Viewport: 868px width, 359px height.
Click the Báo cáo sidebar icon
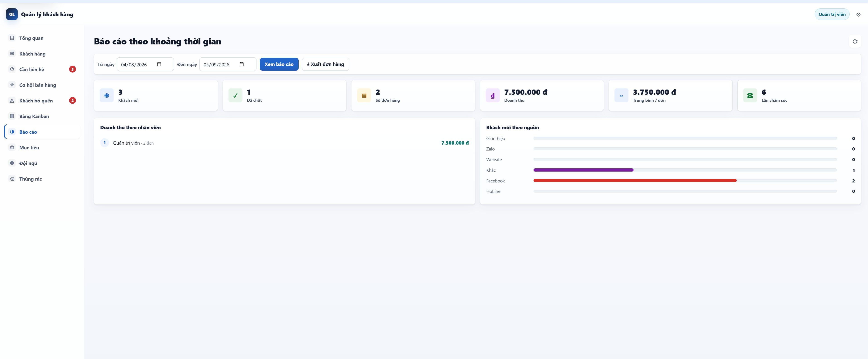click(x=12, y=132)
